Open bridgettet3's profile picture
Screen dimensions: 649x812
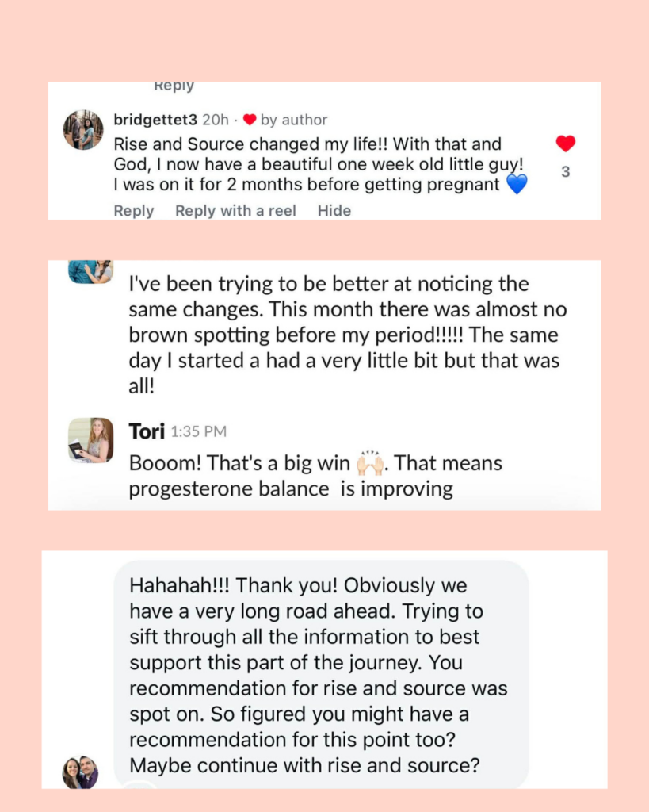pyautogui.click(x=83, y=130)
